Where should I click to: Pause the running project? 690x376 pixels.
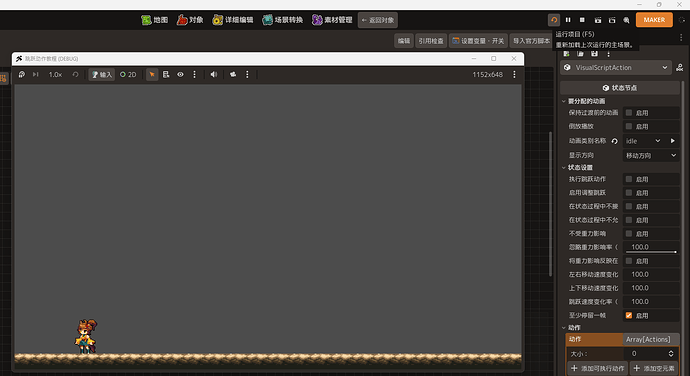tap(568, 20)
